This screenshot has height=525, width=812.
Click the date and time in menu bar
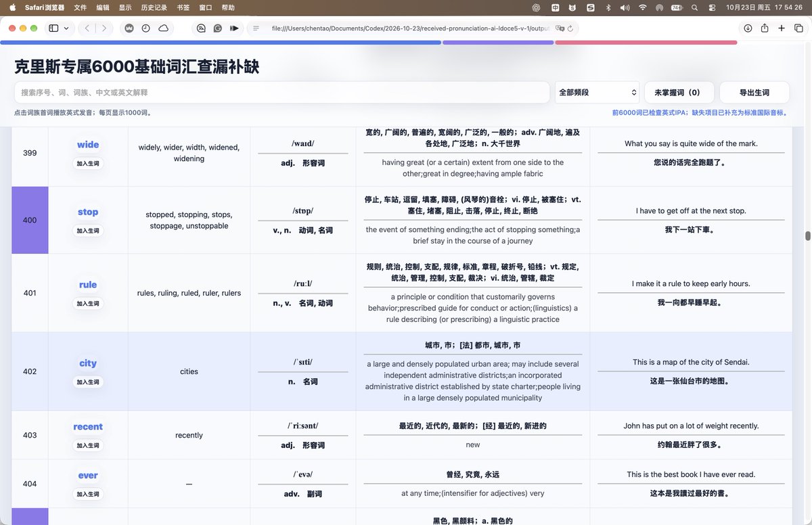click(x=765, y=7)
